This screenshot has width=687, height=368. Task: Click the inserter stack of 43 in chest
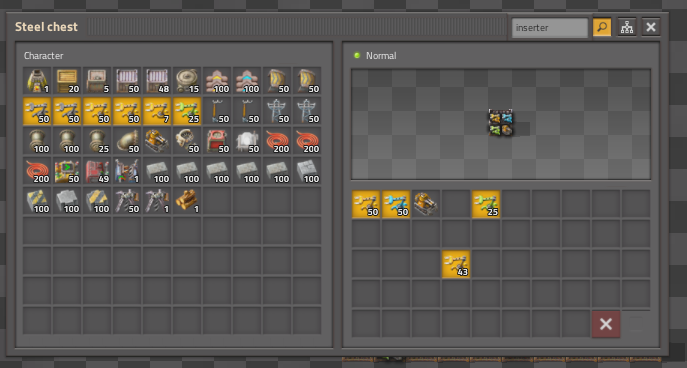456,264
